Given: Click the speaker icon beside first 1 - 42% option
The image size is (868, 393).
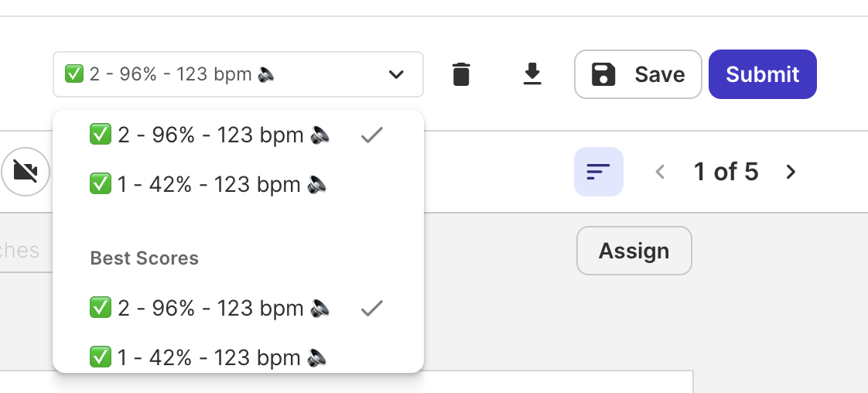Looking at the screenshot, I should pos(317,185).
